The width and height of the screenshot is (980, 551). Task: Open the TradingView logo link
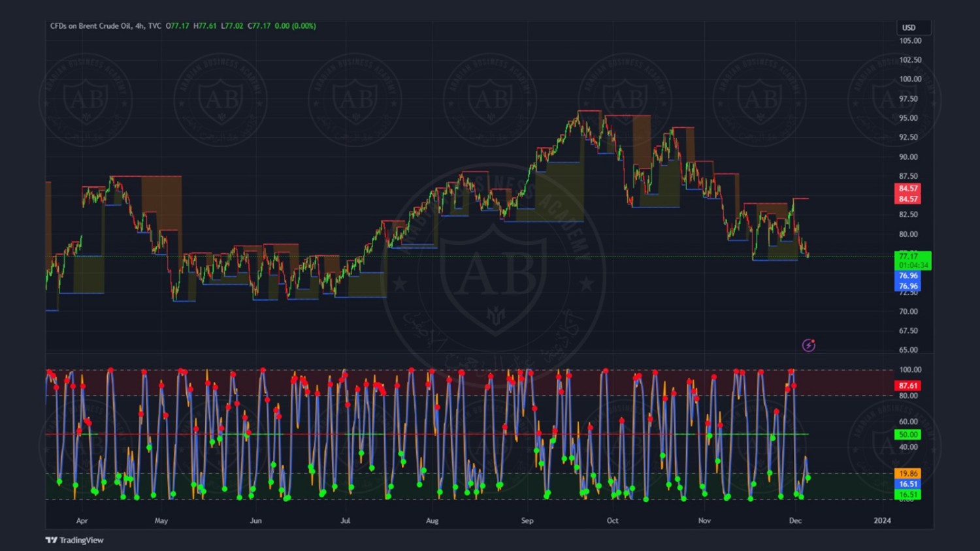(x=74, y=540)
